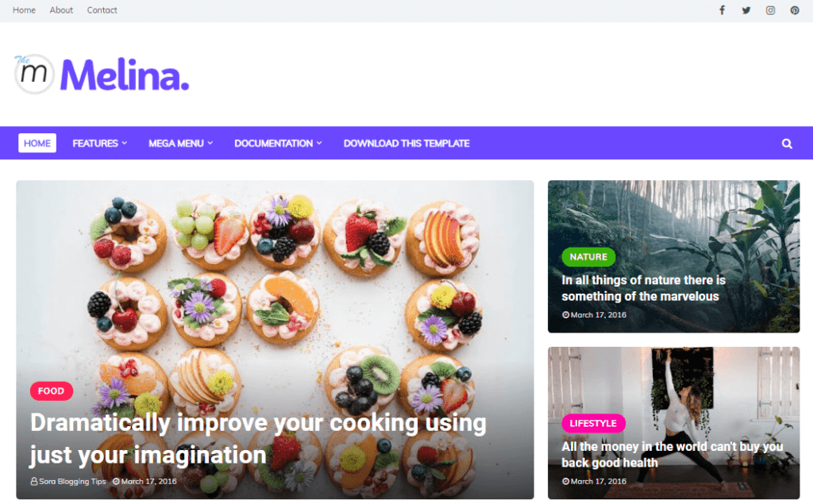
Task: Click the green Nature category label
Action: pos(588,256)
